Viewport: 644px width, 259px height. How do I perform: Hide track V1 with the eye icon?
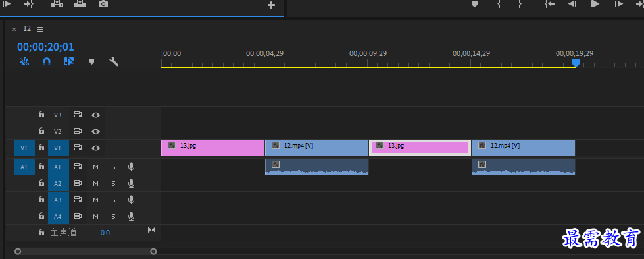point(95,148)
